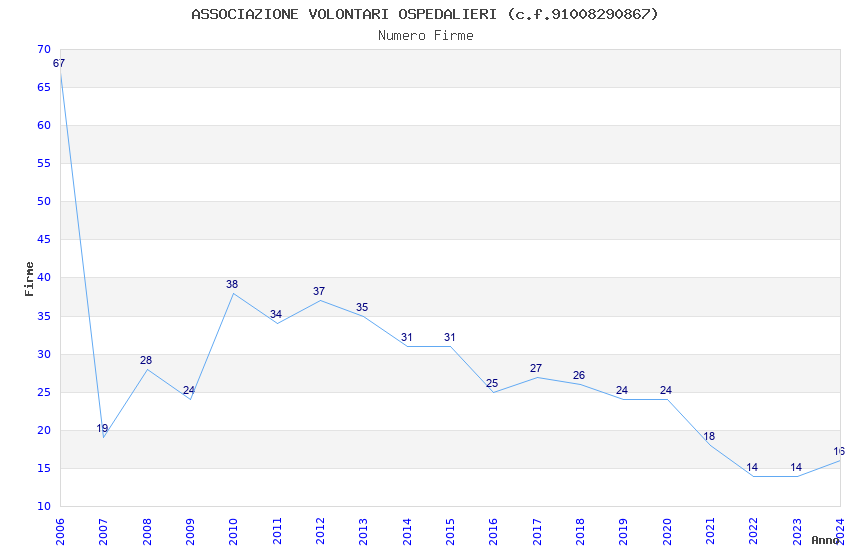This screenshot has width=850, height=550.
Task: Click the 15 tick on y-axis
Action: 44,468
